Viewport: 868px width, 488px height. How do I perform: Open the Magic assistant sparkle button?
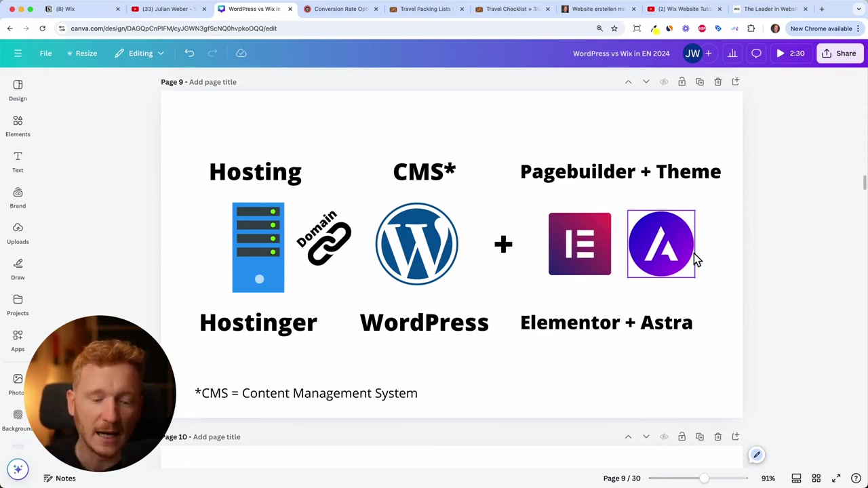tap(18, 469)
